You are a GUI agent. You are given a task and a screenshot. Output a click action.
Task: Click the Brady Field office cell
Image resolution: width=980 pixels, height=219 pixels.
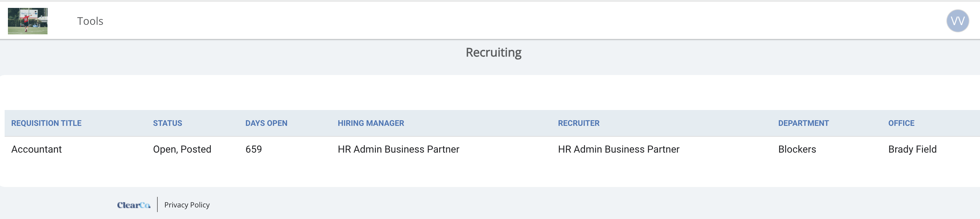[x=912, y=149]
